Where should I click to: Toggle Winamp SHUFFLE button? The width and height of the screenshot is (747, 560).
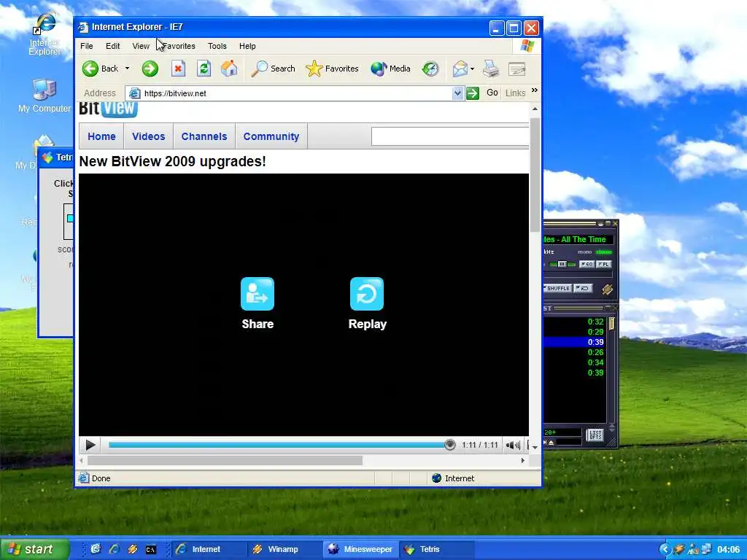coord(557,289)
